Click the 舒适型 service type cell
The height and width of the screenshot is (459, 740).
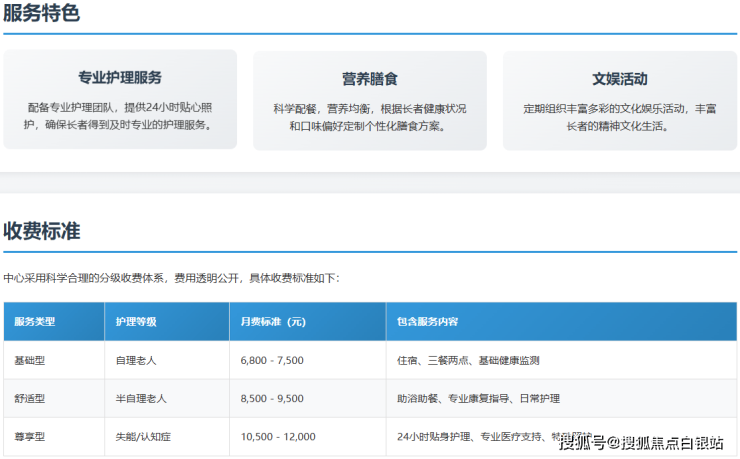[30, 398]
